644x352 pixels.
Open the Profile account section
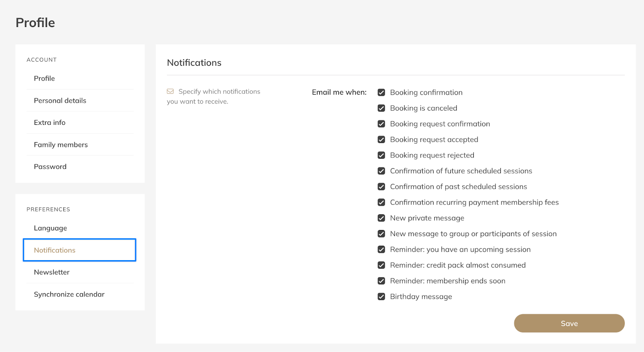[44, 79]
